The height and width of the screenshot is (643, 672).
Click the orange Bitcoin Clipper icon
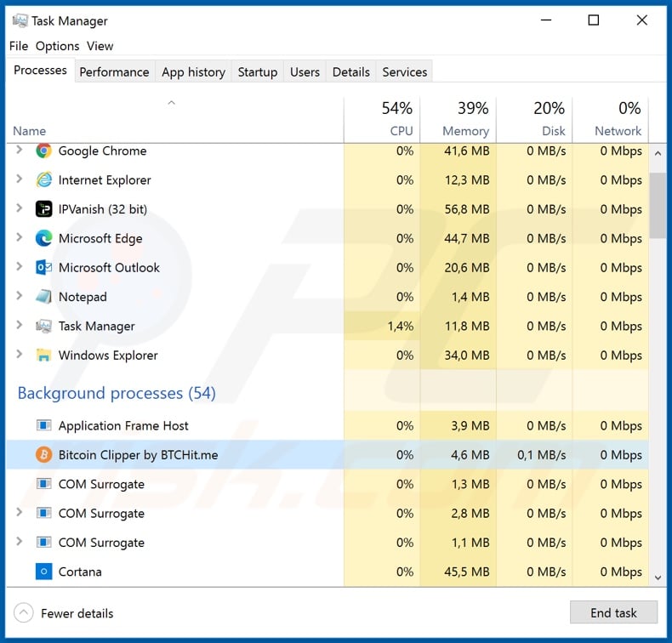tap(43, 454)
